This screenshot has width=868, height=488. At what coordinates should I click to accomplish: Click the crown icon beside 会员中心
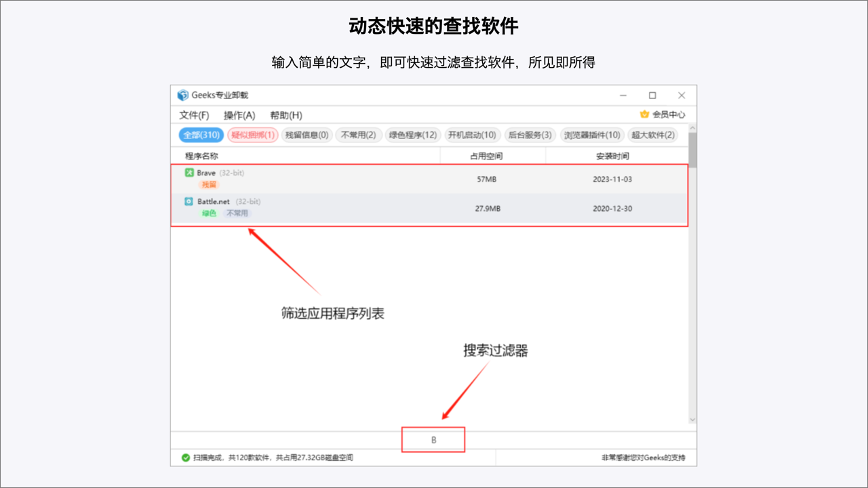tap(644, 115)
